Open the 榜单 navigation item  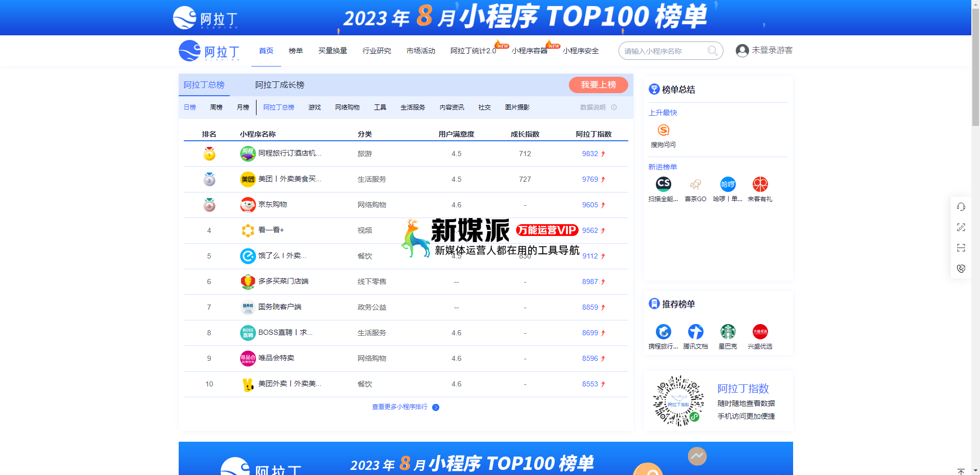pyautogui.click(x=296, y=51)
